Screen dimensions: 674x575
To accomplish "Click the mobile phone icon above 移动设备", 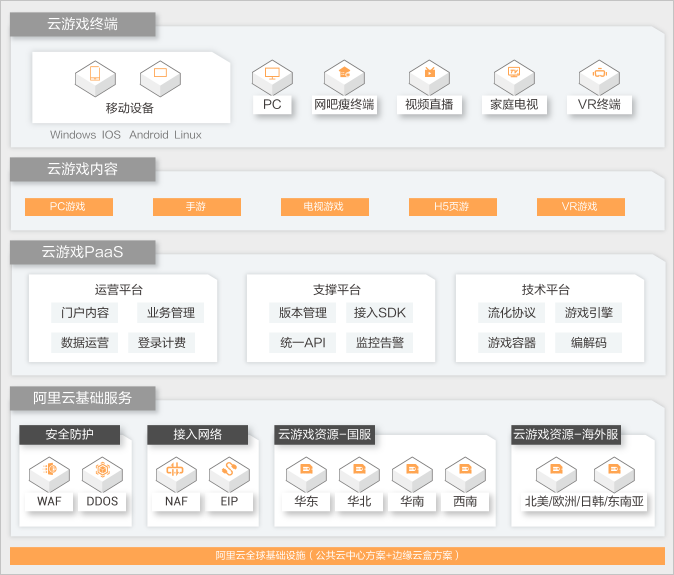I will click(x=95, y=78).
